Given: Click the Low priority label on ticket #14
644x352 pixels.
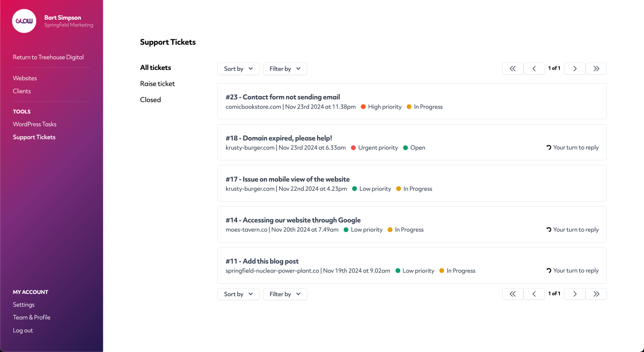Looking at the screenshot, I should [367, 230].
